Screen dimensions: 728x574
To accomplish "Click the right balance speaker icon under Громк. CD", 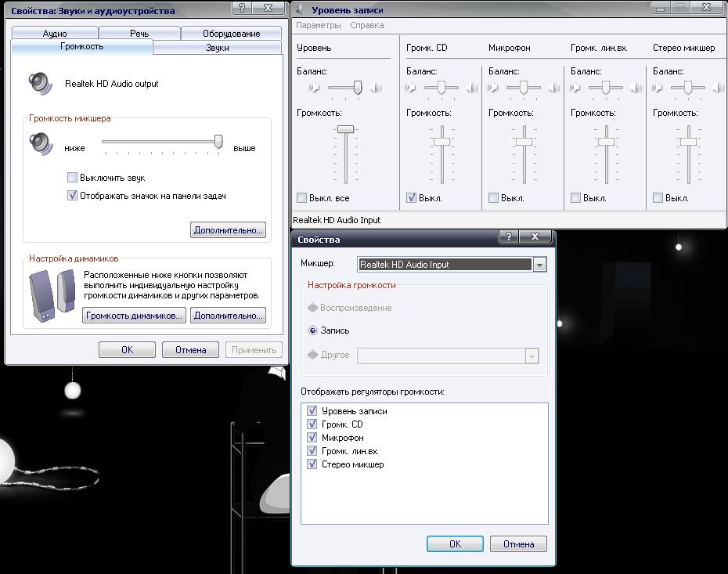I will click(471, 88).
